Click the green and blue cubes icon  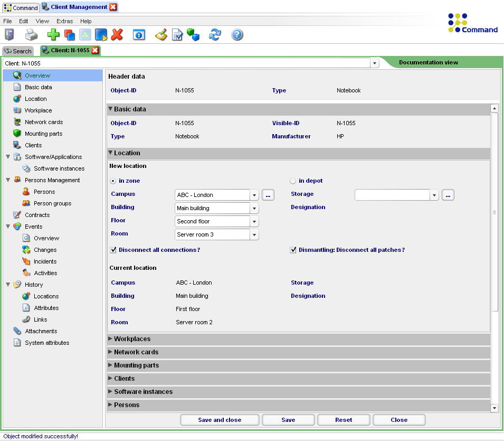(193, 35)
